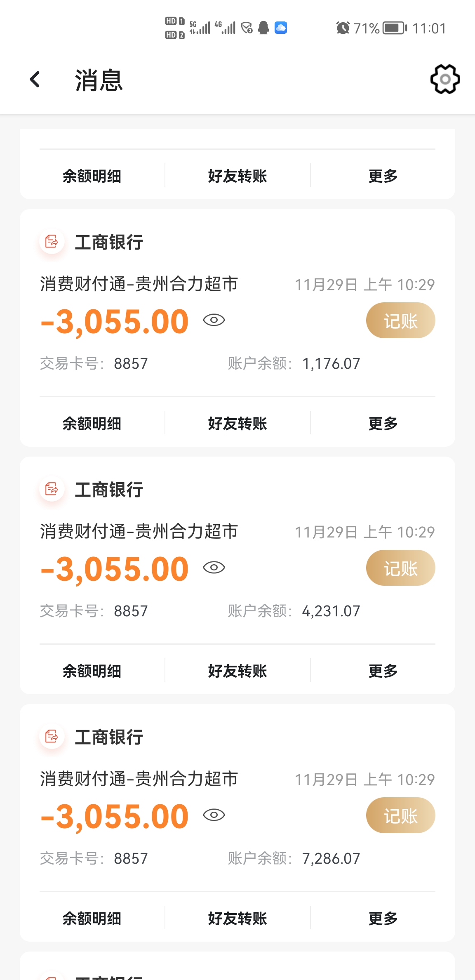475x980 pixels.
Task: Tap the back arrow beside 消息
Action: tap(35, 79)
